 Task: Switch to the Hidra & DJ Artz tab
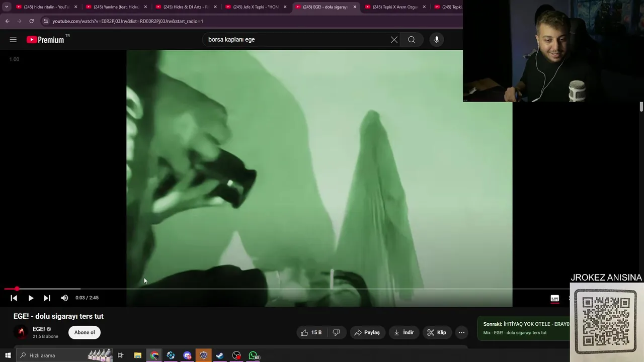coord(185,7)
